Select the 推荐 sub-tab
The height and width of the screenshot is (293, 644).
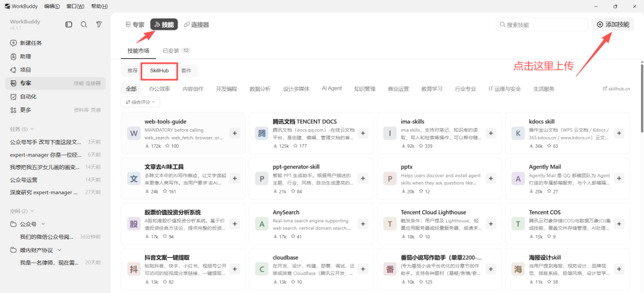(132, 71)
